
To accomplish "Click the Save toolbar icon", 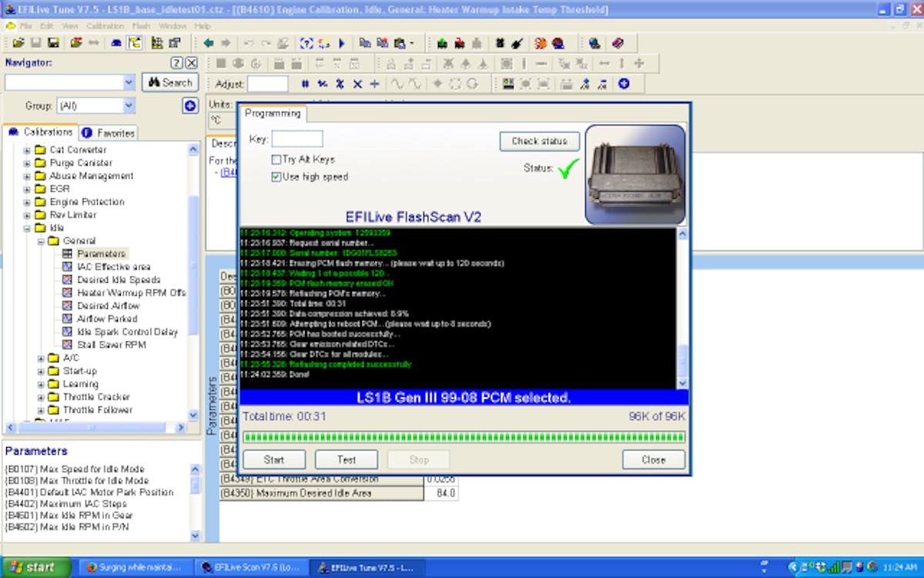I will click(x=35, y=42).
